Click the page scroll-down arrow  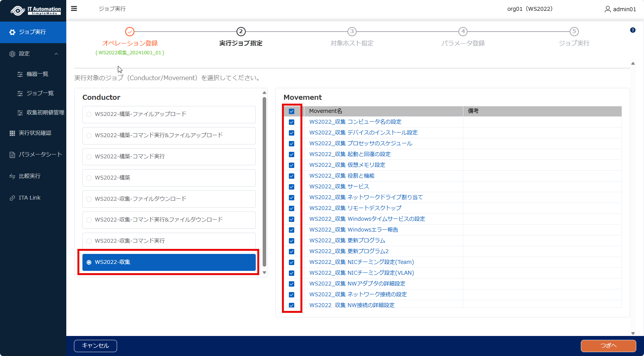[x=633, y=333]
